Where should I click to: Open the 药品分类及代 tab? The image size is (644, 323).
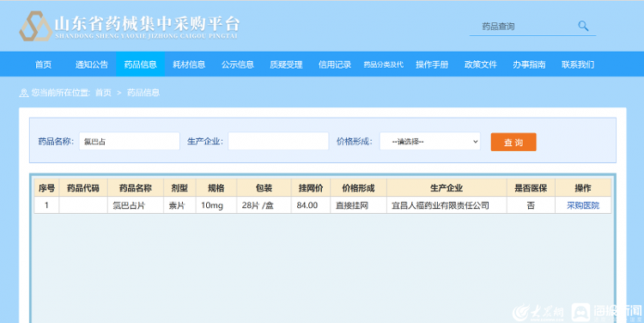tap(384, 64)
